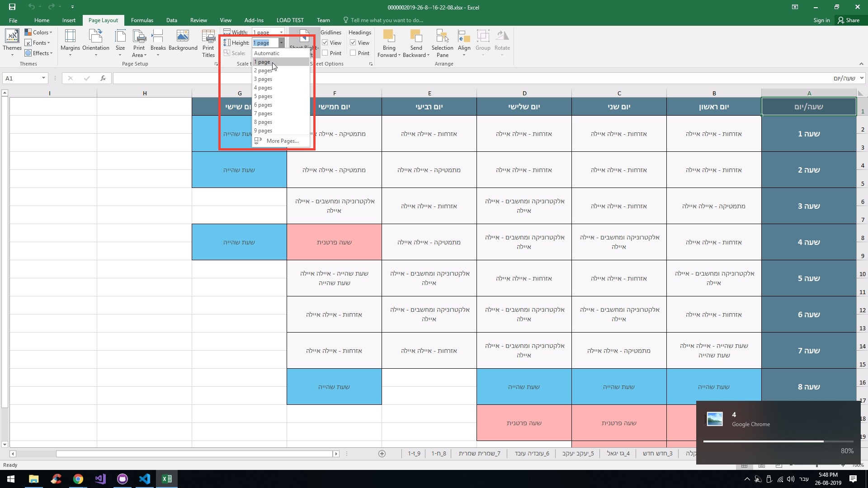Viewport: 868px width, 488px height.
Task: Toggle Headings Print checkbox
Action: click(x=353, y=53)
